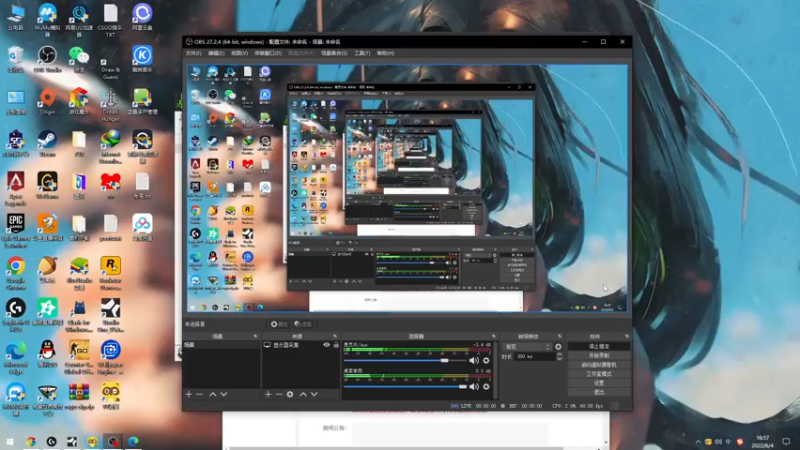Adjust the transition duration stepper arrows

[x=559, y=357]
